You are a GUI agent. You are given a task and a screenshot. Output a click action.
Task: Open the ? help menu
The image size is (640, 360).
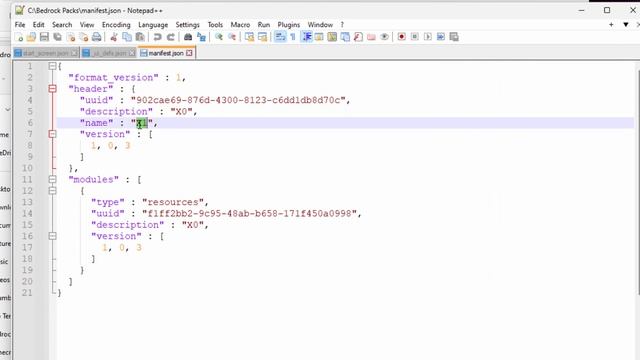pos(342,25)
